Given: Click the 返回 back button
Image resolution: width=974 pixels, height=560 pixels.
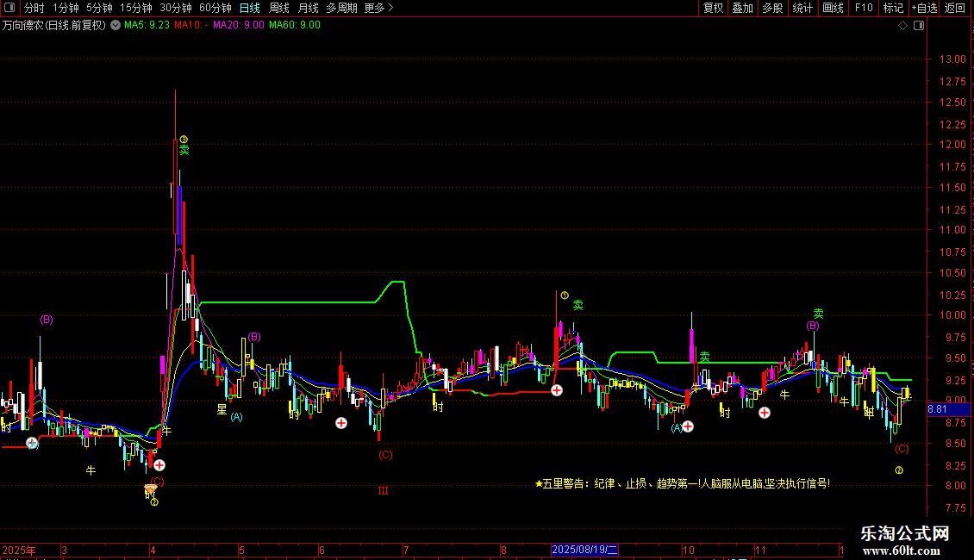Looking at the screenshot, I should 955,8.
